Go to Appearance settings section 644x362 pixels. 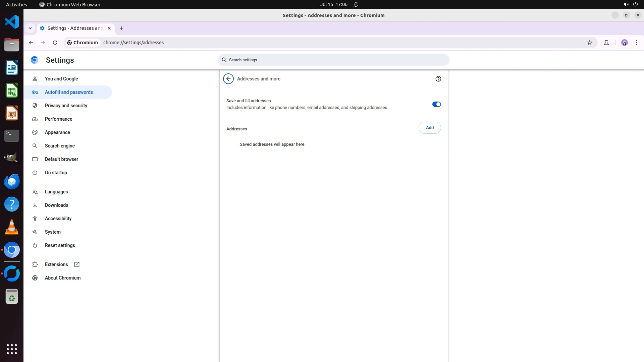click(x=57, y=132)
